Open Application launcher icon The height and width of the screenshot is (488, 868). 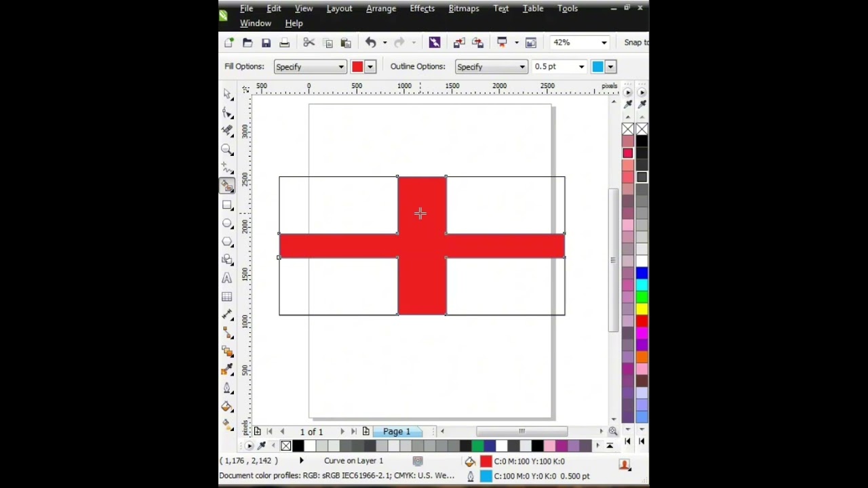coord(502,43)
